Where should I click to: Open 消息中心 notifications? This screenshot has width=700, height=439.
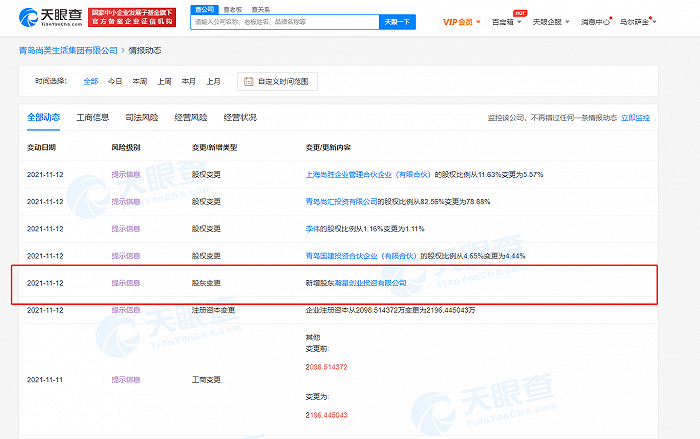tap(598, 21)
